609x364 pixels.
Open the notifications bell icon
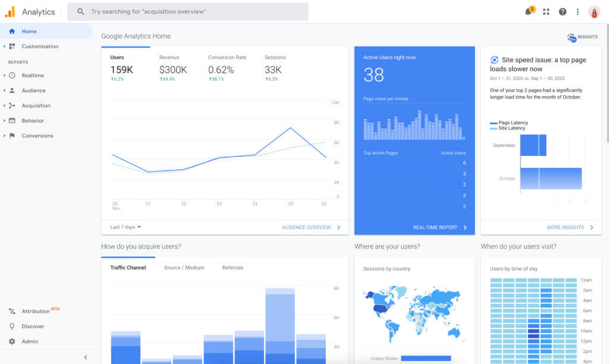pyautogui.click(x=528, y=12)
